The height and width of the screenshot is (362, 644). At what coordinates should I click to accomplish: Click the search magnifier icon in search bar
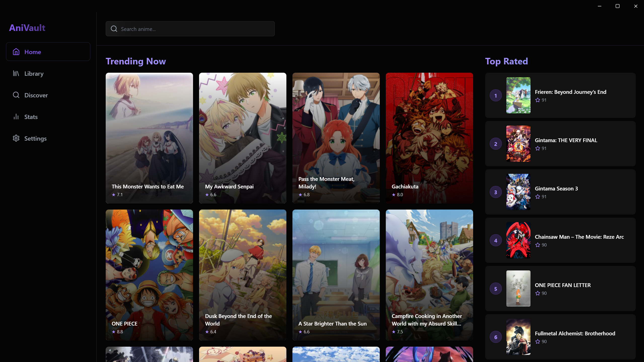pyautogui.click(x=114, y=29)
